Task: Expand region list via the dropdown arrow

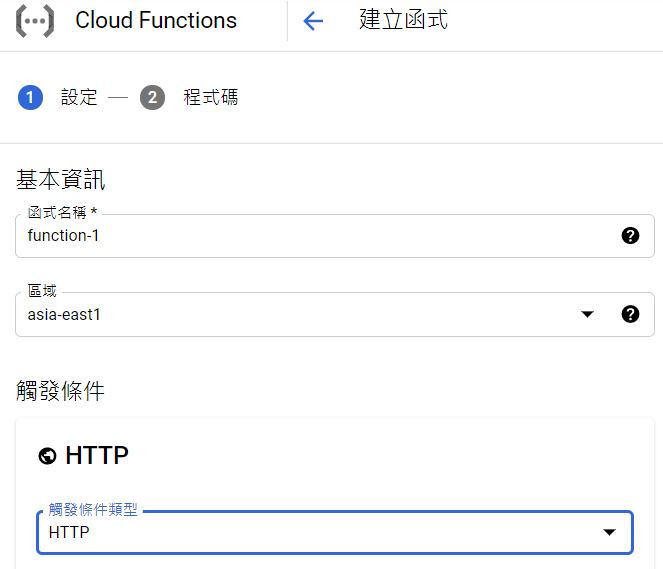Action: (587, 314)
